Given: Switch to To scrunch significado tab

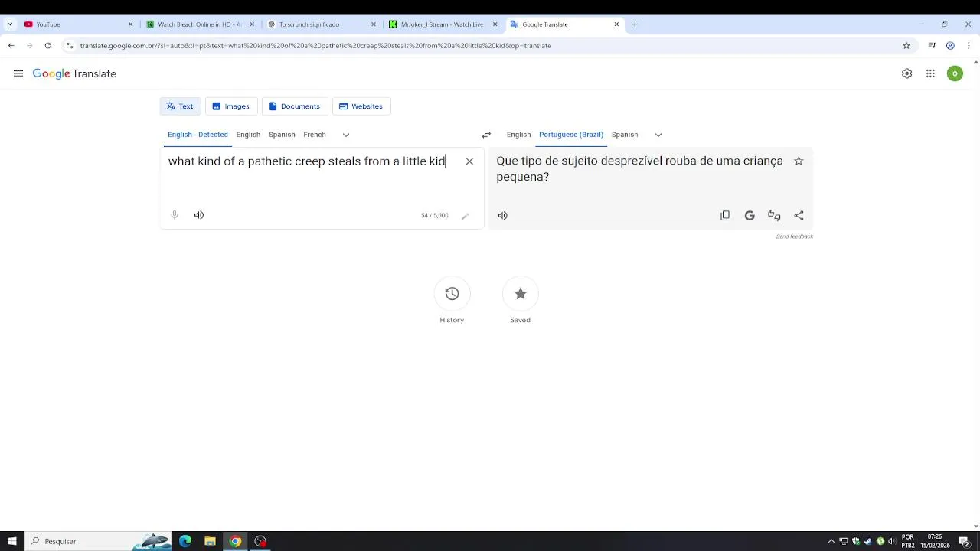Looking at the screenshot, I should [320, 24].
